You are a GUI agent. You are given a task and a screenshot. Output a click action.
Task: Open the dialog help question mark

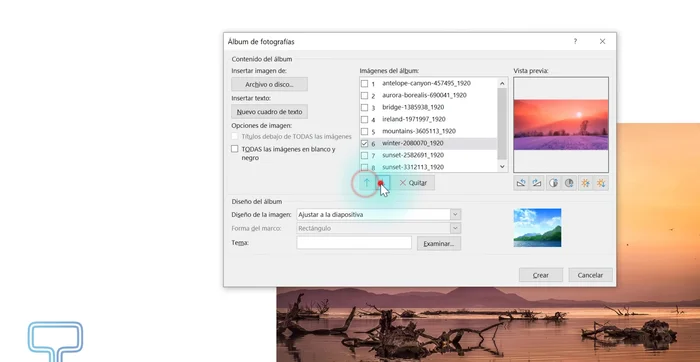click(575, 42)
